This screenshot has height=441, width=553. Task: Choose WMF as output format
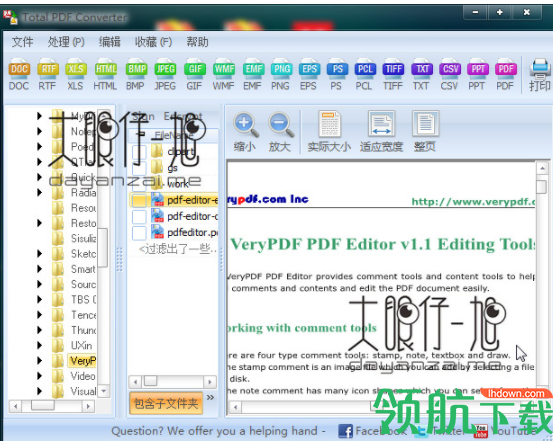[x=224, y=75]
